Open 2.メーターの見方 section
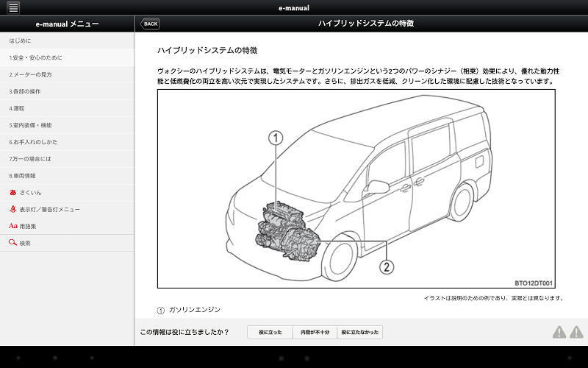This screenshot has width=588, height=368. point(67,74)
